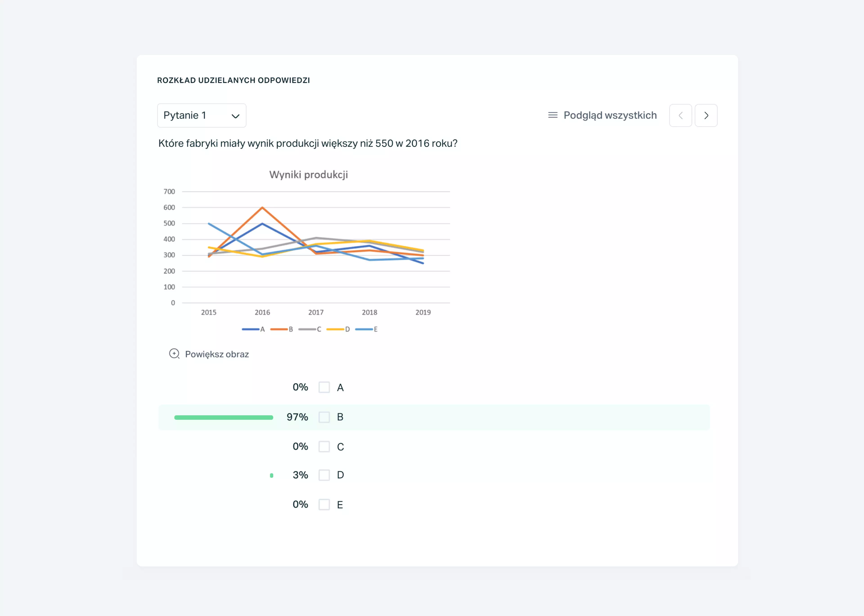Click the 0% value beside answer A
Image resolution: width=864 pixels, height=616 pixels.
300,387
